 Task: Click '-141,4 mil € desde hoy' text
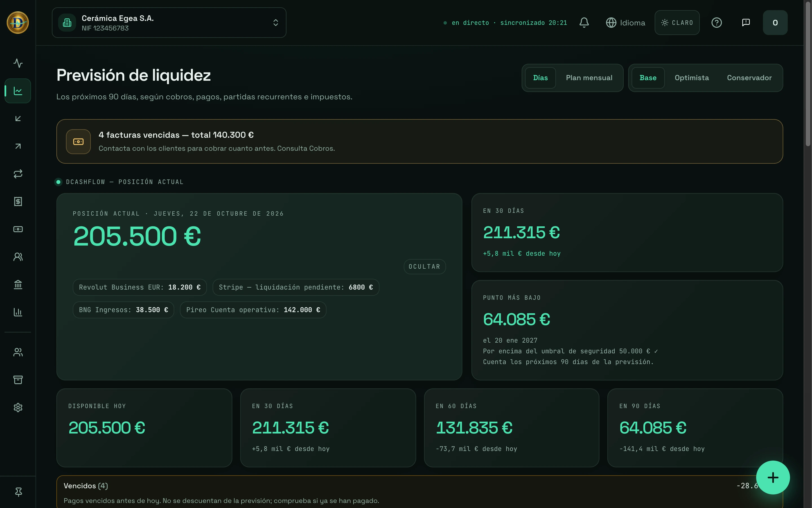662,449
